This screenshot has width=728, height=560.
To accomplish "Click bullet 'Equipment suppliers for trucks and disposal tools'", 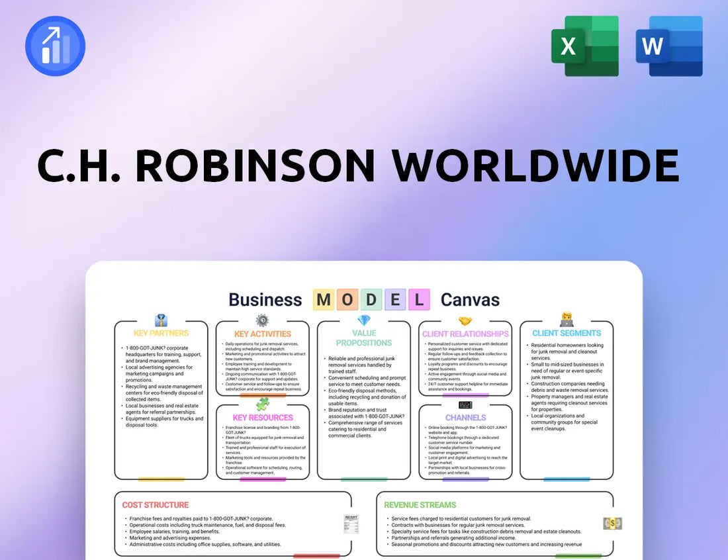I will pyautogui.click(x=164, y=422).
